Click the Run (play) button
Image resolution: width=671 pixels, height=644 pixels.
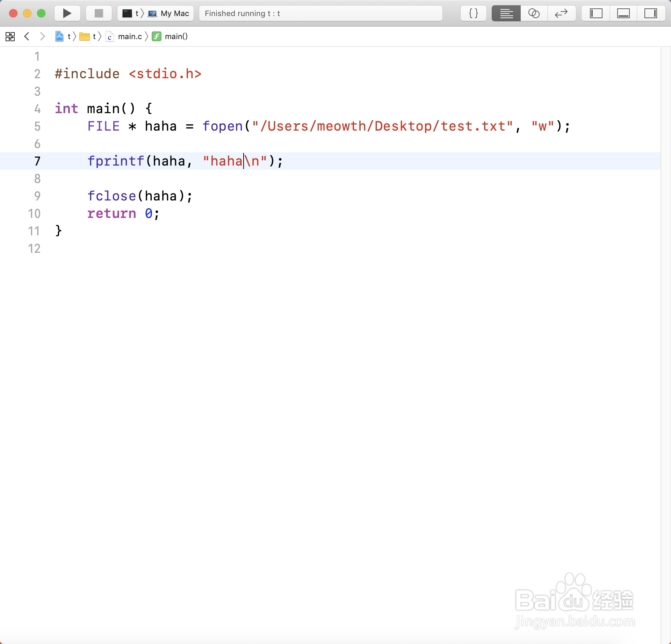tap(67, 13)
